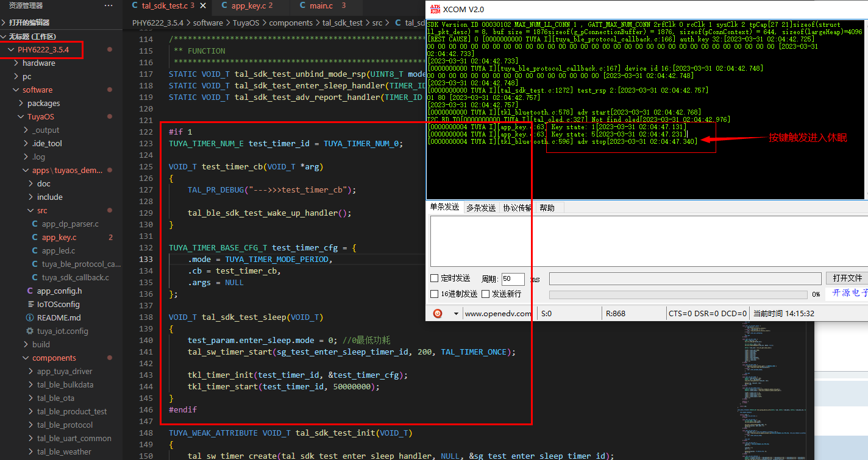
Task: Expand the build folder
Action: coord(26,344)
